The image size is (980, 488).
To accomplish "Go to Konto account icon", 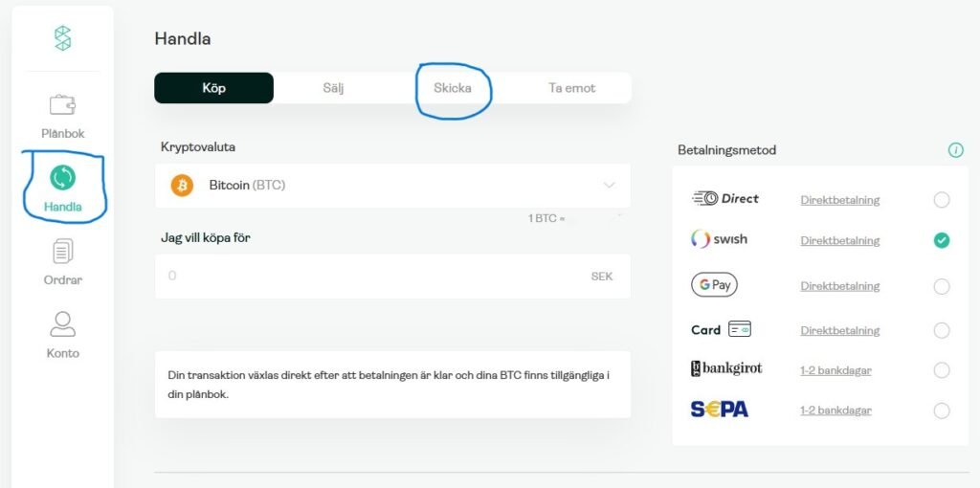I will tap(62, 324).
